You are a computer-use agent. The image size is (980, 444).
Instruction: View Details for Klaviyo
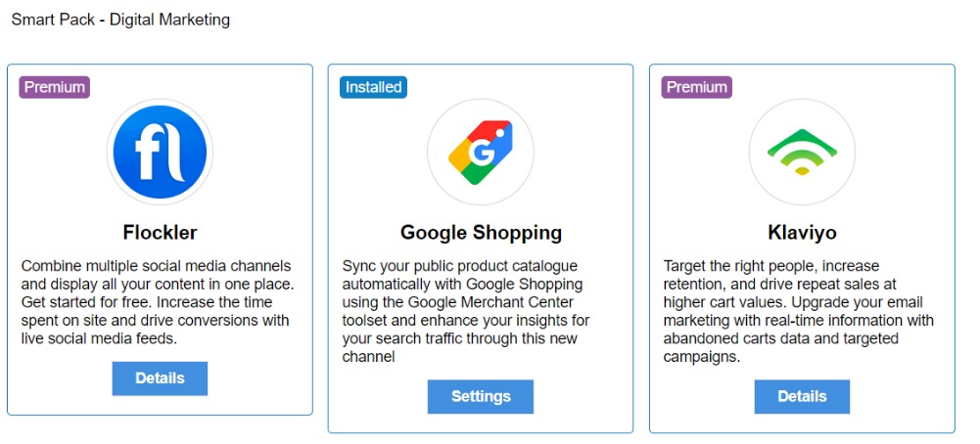click(802, 396)
